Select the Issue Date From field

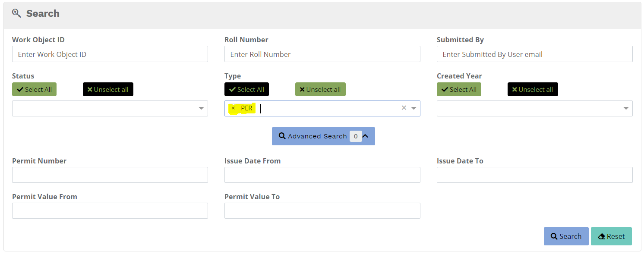[322, 175]
